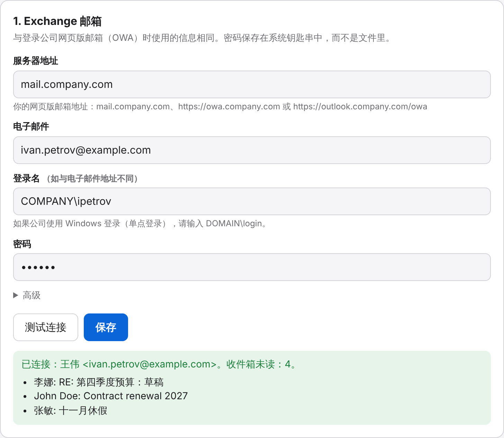
Task: Click the 电子邮件 field label
Action: (31, 127)
